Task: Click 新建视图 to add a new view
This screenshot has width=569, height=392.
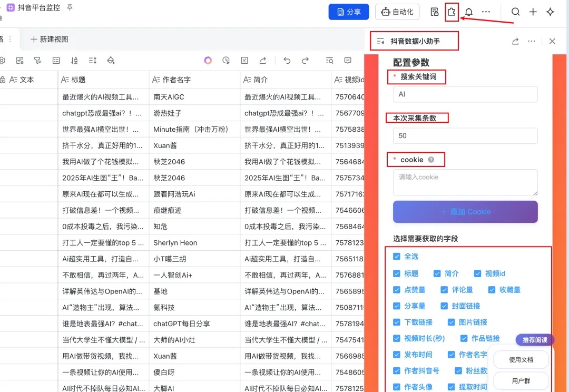Action: [x=50, y=40]
